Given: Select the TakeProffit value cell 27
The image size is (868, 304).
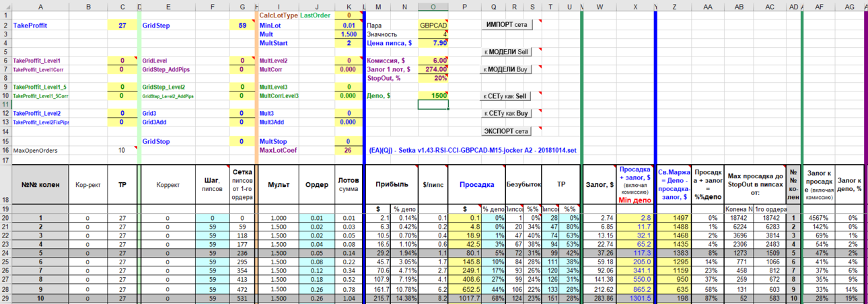Looking at the screenshot, I should point(122,25).
